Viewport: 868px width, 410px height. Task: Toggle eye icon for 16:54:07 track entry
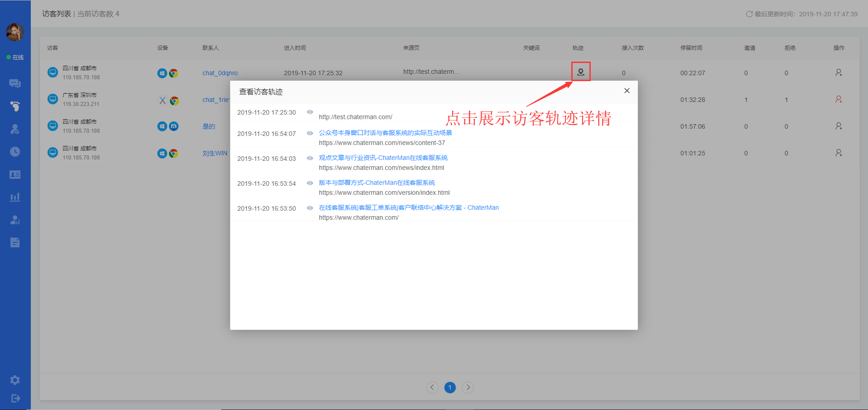click(310, 133)
